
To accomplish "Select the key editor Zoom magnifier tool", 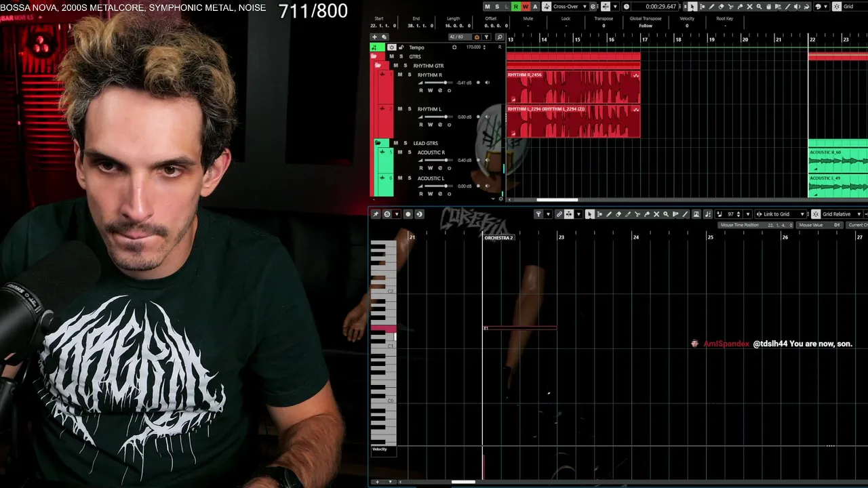I will click(666, 214).
